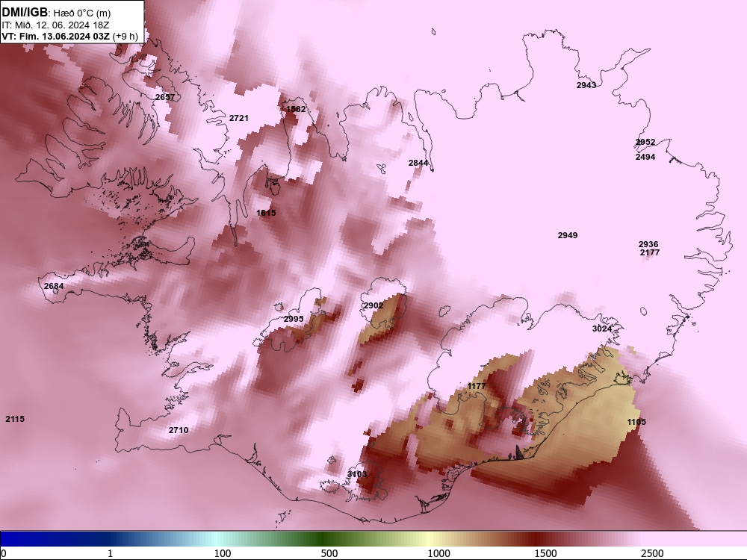Click the 2844 height value
Image resolution: width=747 pixels, height=560 pixels.
pos(418,163)
